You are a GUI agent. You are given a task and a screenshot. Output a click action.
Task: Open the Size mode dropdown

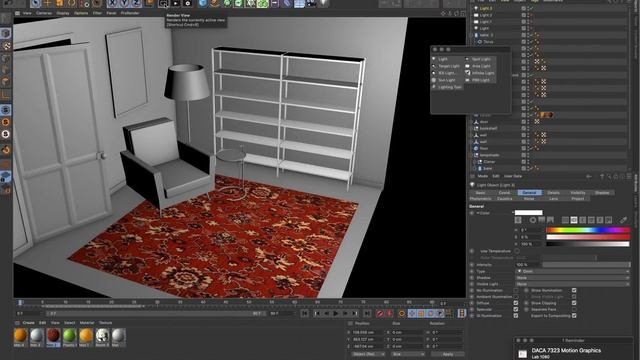pyautogui.click(x=408, y=354)
